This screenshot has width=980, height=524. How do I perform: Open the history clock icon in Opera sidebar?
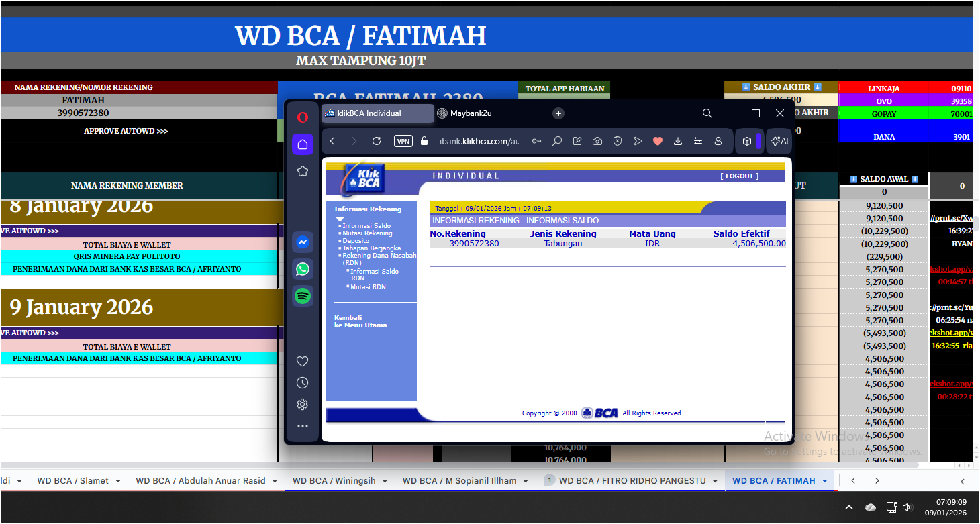302,383
